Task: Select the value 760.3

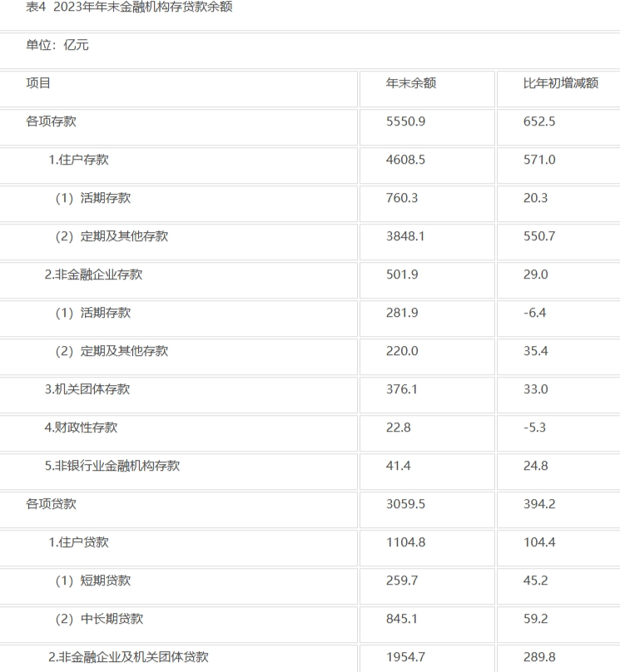Action: [402, 198]
